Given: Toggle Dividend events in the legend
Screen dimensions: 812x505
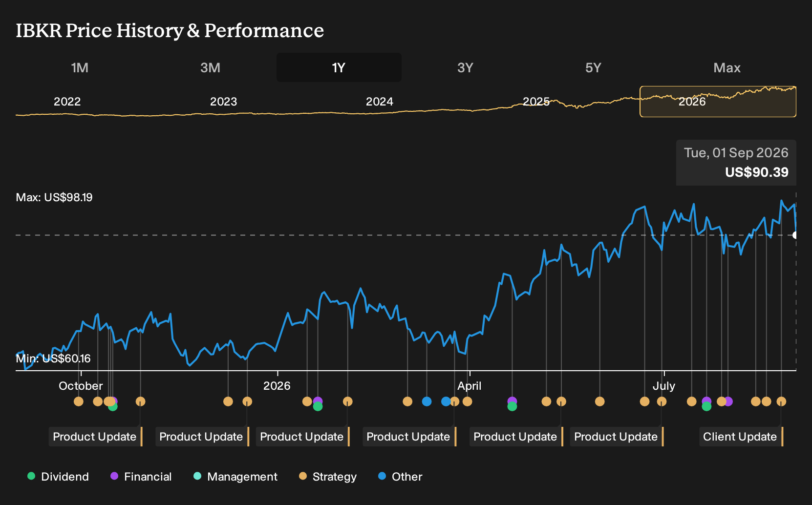Looking at the screenshot, I should (58, 477).
